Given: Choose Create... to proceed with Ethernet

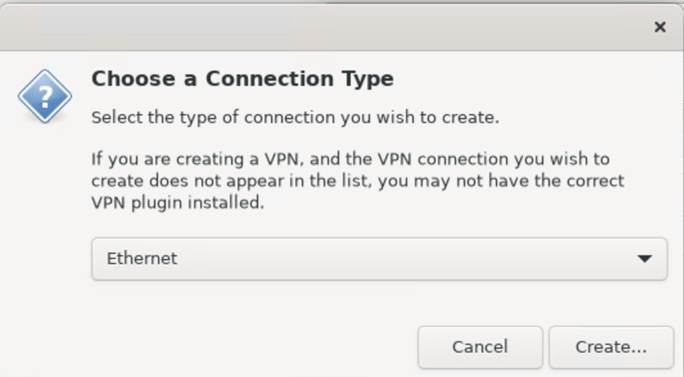Looking at the screenshot, I should tap(611, 347).
